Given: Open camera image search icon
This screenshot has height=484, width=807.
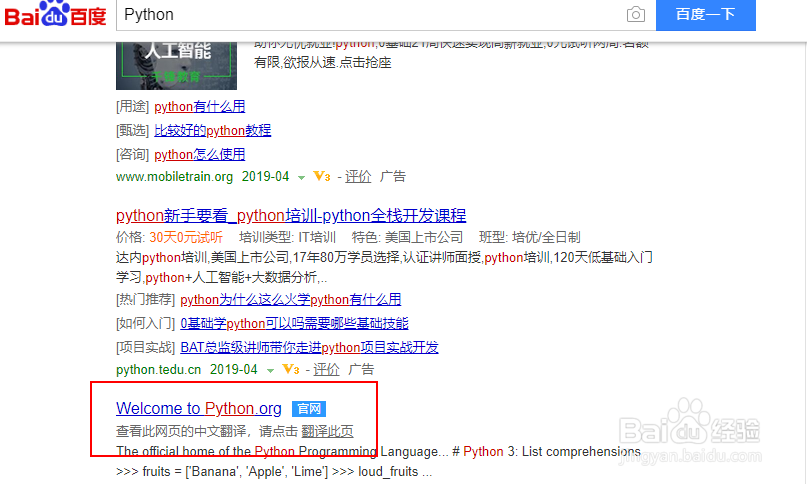Looking at the screenshot, I should coord(636,14).
